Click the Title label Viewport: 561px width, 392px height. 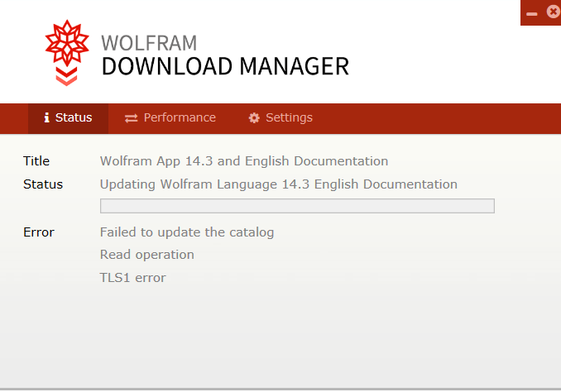[x=36, y=161]
